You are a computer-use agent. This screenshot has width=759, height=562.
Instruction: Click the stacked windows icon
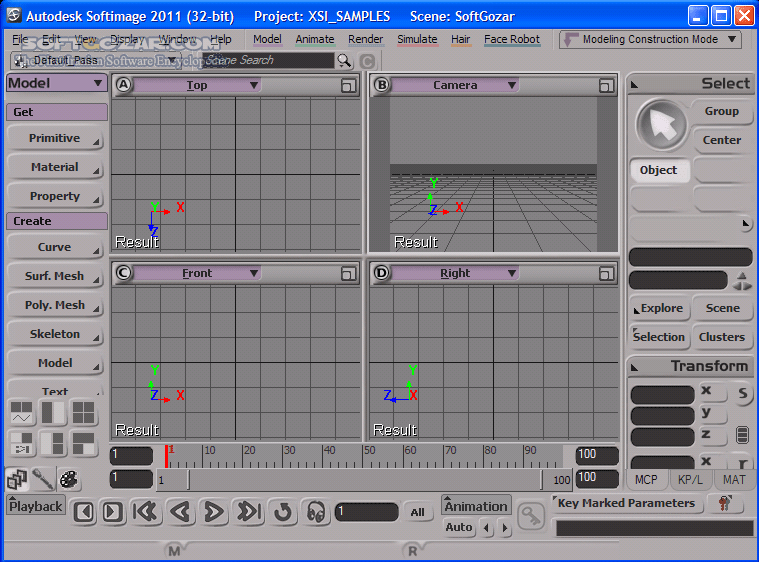tap(17, 479)
